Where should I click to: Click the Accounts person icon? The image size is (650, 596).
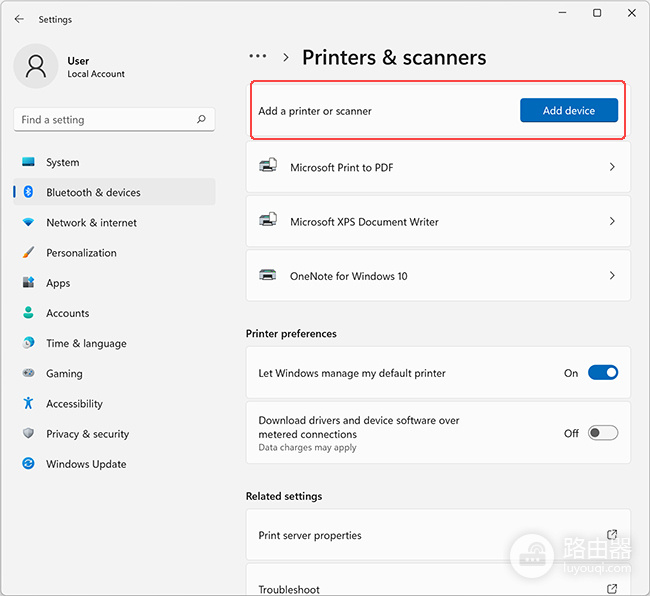[x=28, y=313]
